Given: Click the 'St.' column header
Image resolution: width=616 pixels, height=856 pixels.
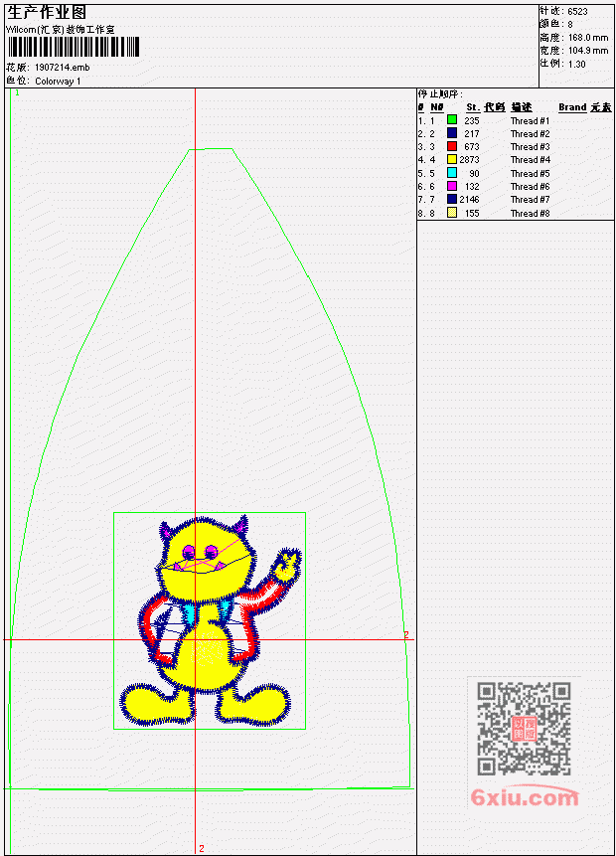Looking at the screenshot, I should [x=473, y=107].
